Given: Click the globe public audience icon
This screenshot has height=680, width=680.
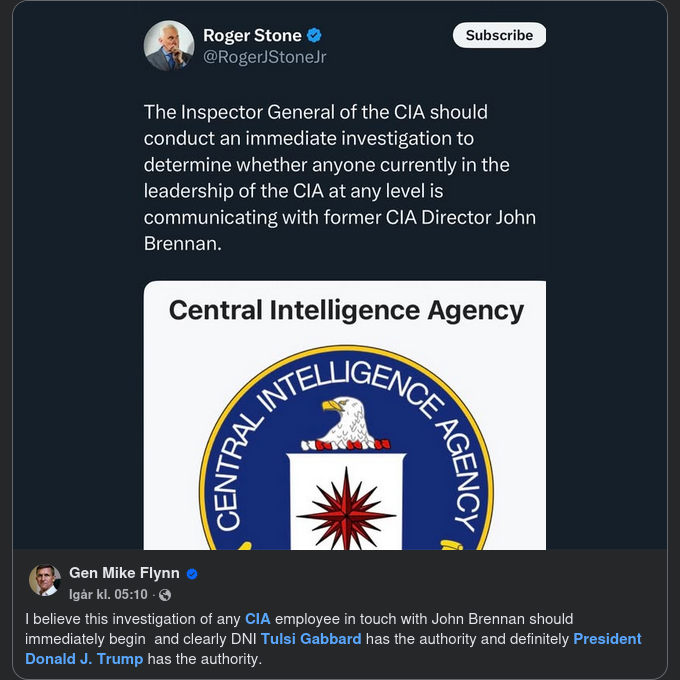Looking at the screenshot, I should point(165,594).
